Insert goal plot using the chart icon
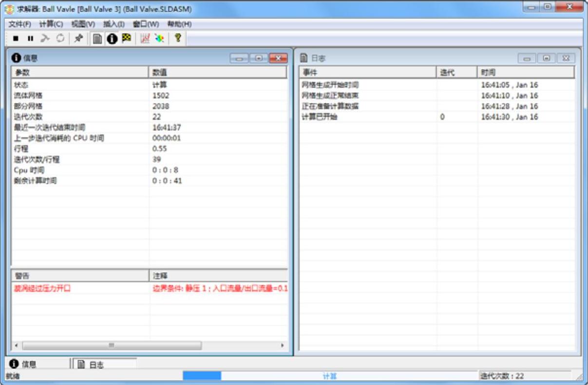Viewport: 588px width, 385px height. coord(145,38)
